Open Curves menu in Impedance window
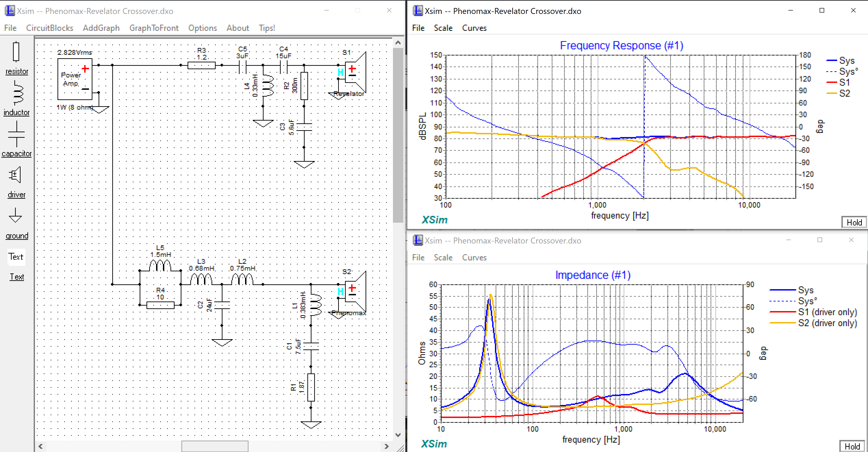Viewport: 868px width, 452px height. [474, 257]
